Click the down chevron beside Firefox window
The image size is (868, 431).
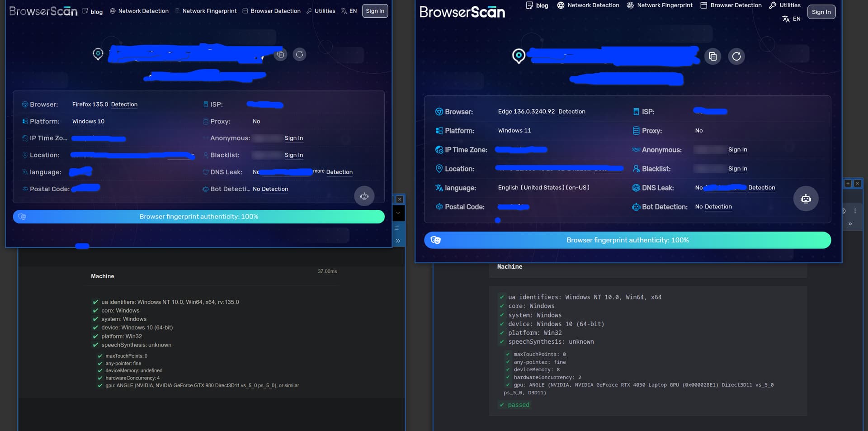tap(398, 213)
